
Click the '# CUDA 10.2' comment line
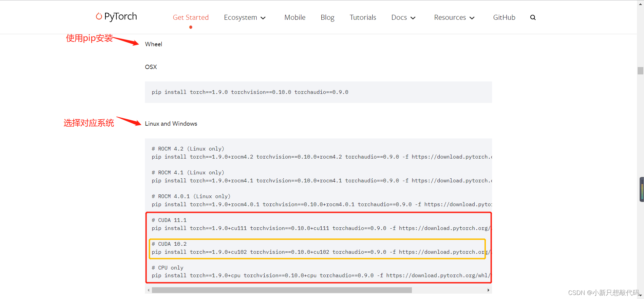click(x=169, y=244)
